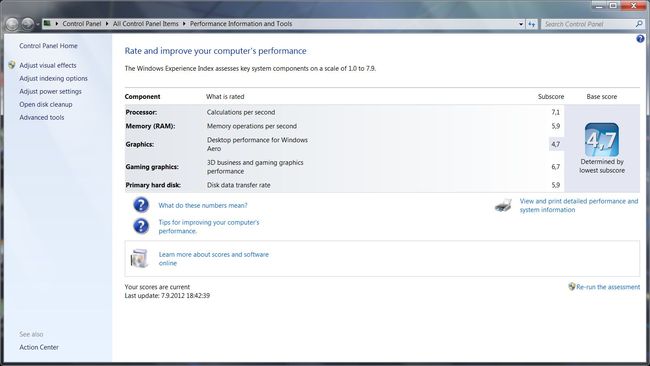Open Help with the blue question icon
This screenshot has width=650, height=366.
640,39
